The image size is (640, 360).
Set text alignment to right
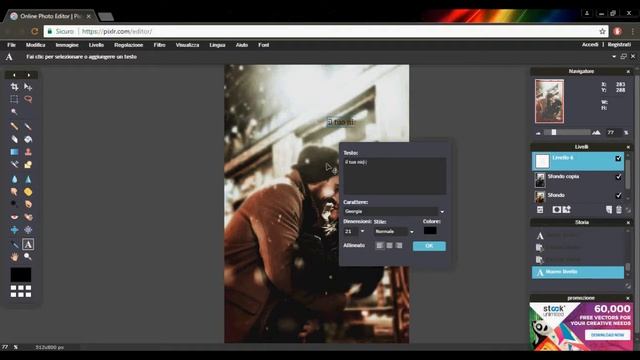point(399,245)
